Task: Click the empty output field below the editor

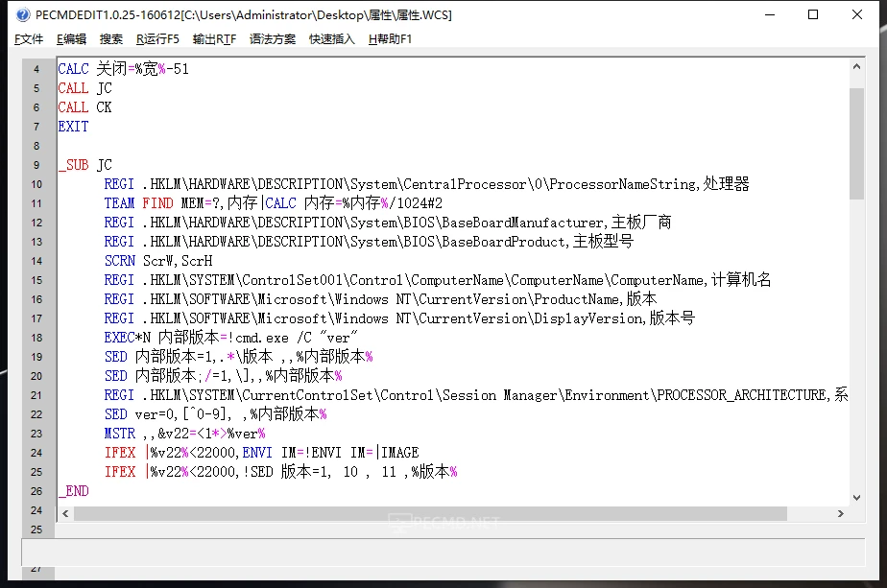Action: coord(443,552)
